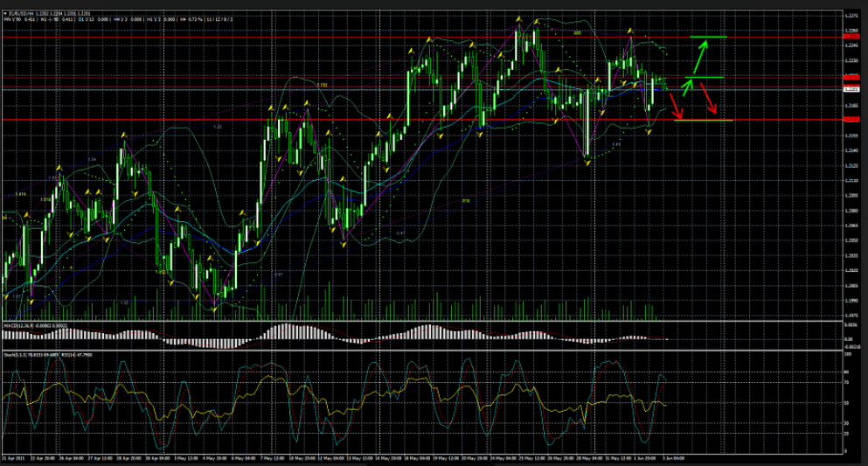
Task: Select the bottom green horizontal target line
Action: 704,120
